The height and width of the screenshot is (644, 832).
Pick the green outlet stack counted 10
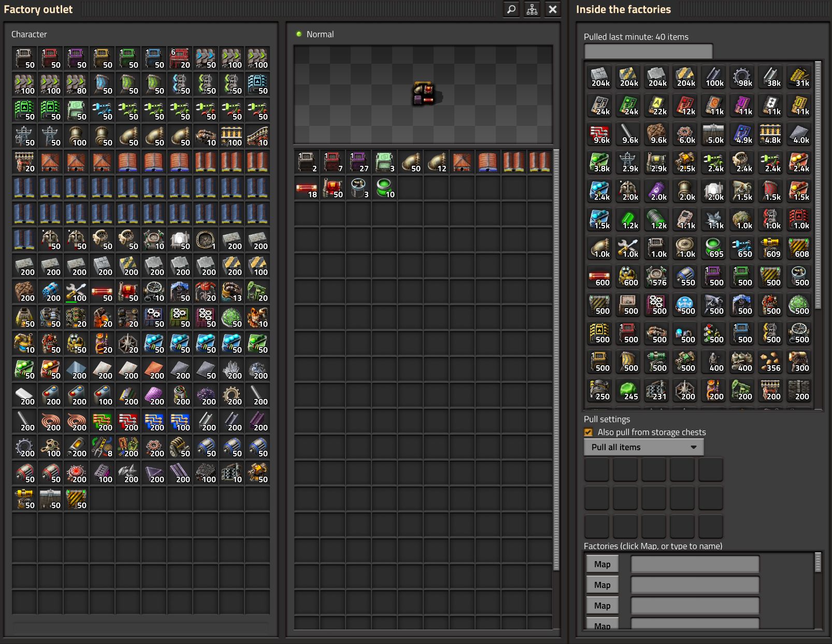384,188
